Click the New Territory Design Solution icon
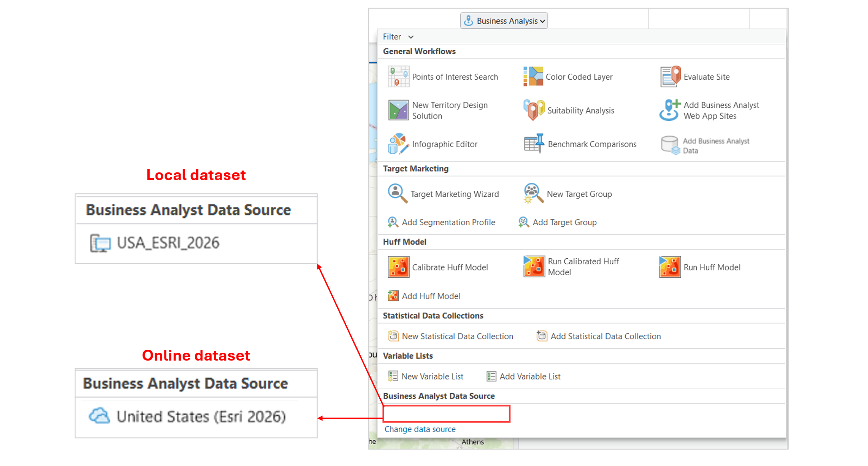This screenshot has width=868, height=466. click(x=398, y=110)
